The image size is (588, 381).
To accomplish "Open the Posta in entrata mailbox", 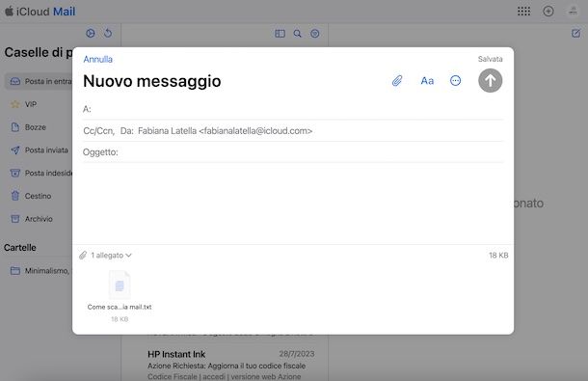I will (x=39, y=81).
